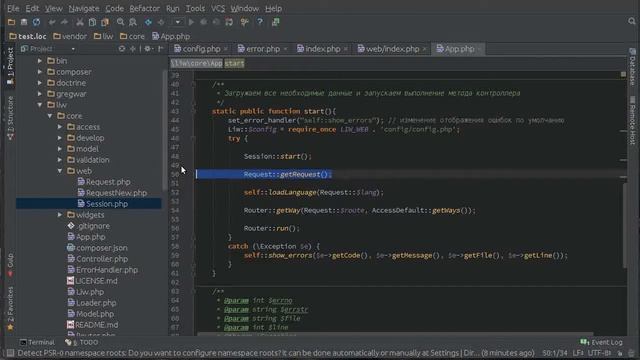
Task: Click the Find magnifier icon
Action: tap(120, 22)
